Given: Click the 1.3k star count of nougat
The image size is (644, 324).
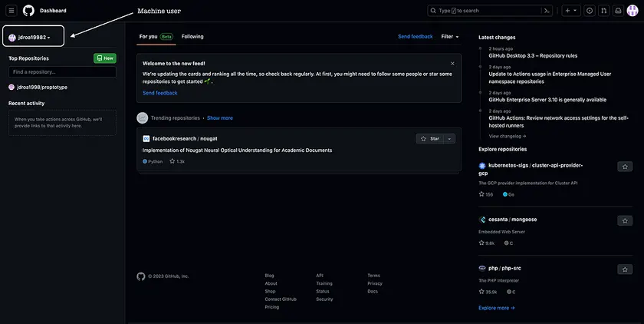Looking at the screenshot, I should click(177, 161).
